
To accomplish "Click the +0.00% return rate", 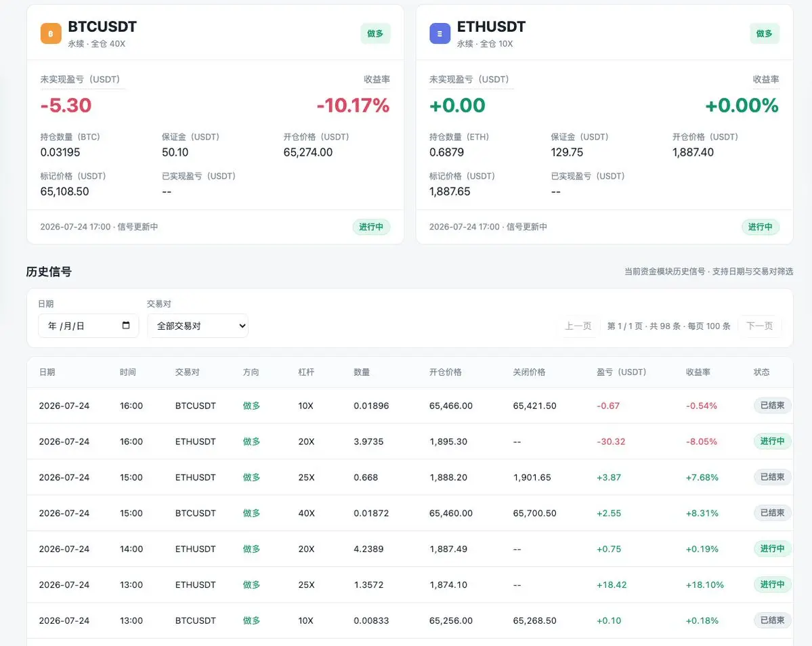I will pos(742,106).
